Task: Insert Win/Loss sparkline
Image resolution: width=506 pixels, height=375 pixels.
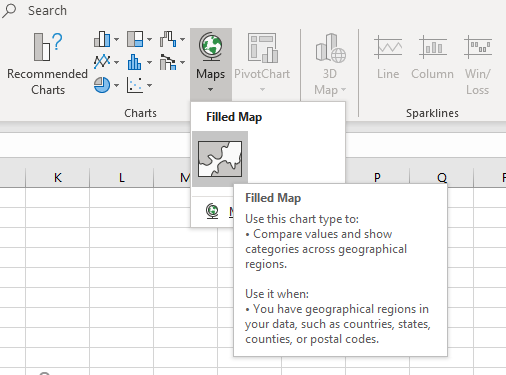Action: 478,65
